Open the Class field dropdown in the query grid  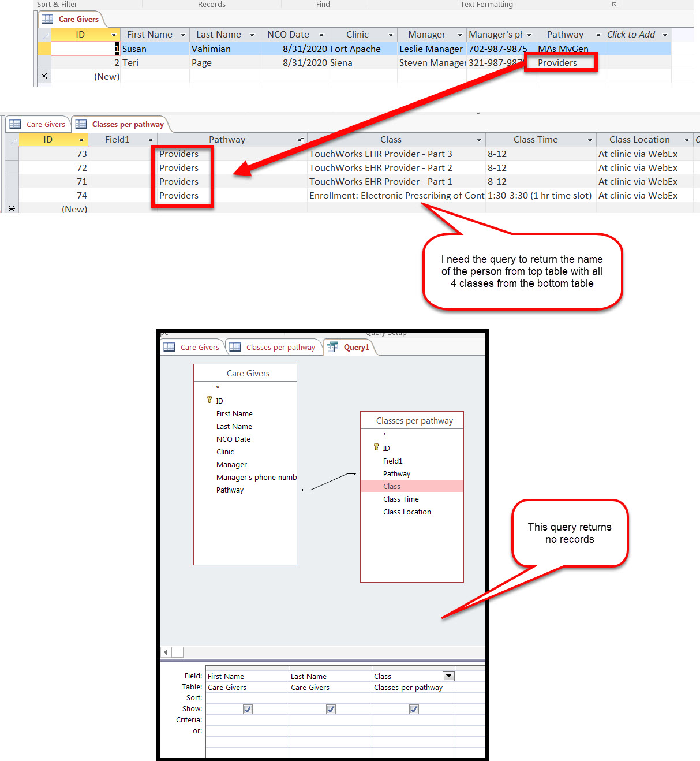click(448, 676)
